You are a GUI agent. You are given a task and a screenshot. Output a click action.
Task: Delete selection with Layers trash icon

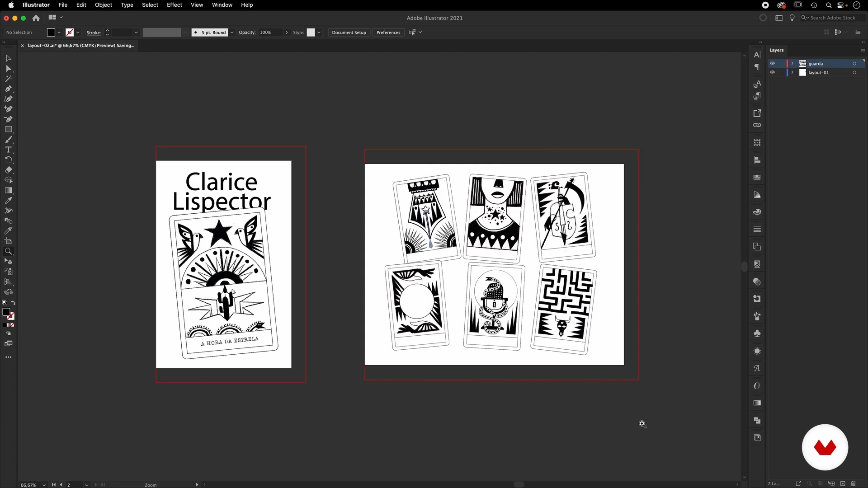point(854,483)
